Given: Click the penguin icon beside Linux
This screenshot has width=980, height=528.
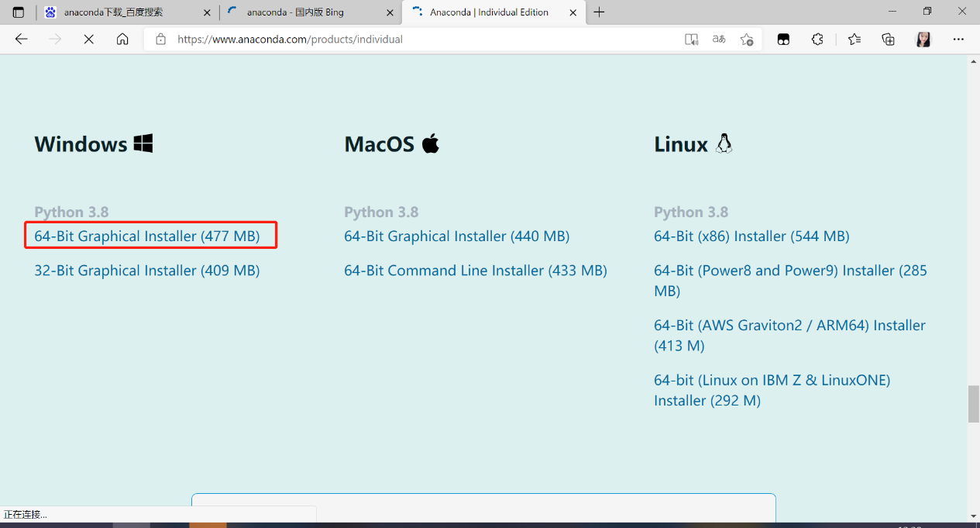Looking at the screenshot, I should [724, 143].
